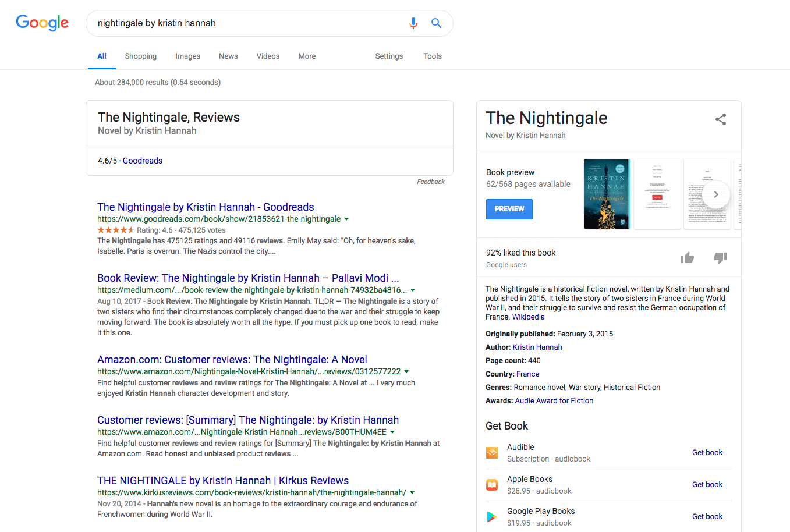Click the Audible logo icon

[x=492, y=453]
